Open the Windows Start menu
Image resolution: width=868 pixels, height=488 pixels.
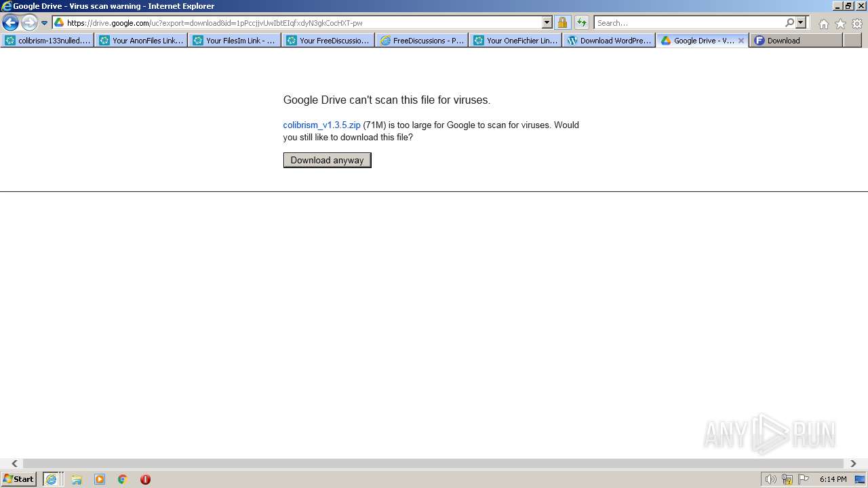(x=18, y=479)
